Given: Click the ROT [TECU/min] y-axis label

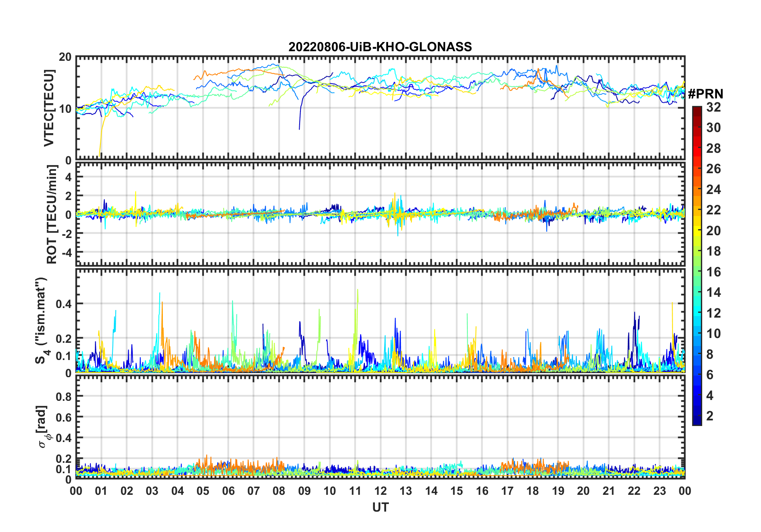Looking at the screenshot, I should click(52, 214).
